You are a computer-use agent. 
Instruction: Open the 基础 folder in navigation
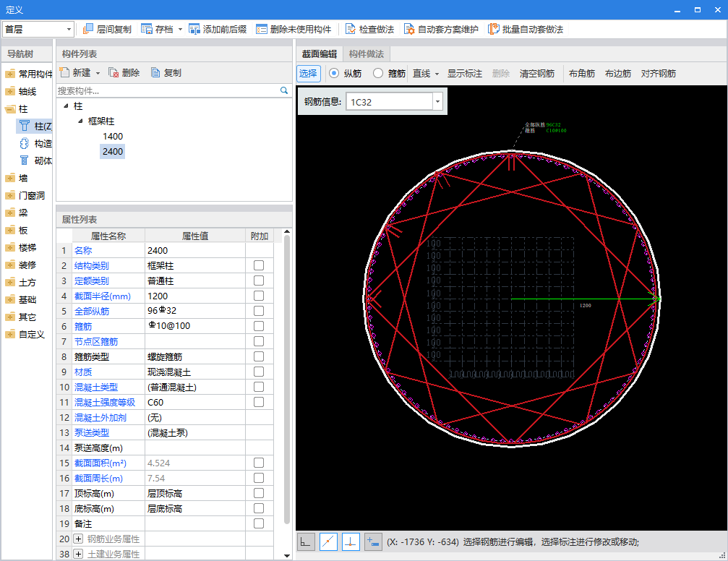[9, 299]
